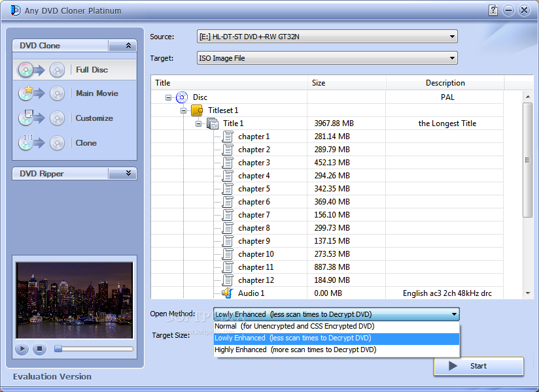This screenshot has height=392, width=539.
Task: Click the Disc icon in the tree
Action: pos(181,97)
